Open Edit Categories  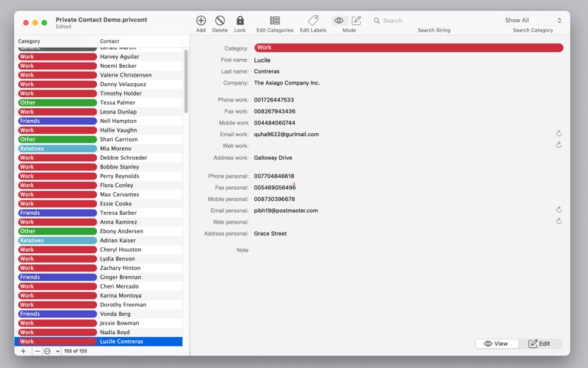(275, 21)
